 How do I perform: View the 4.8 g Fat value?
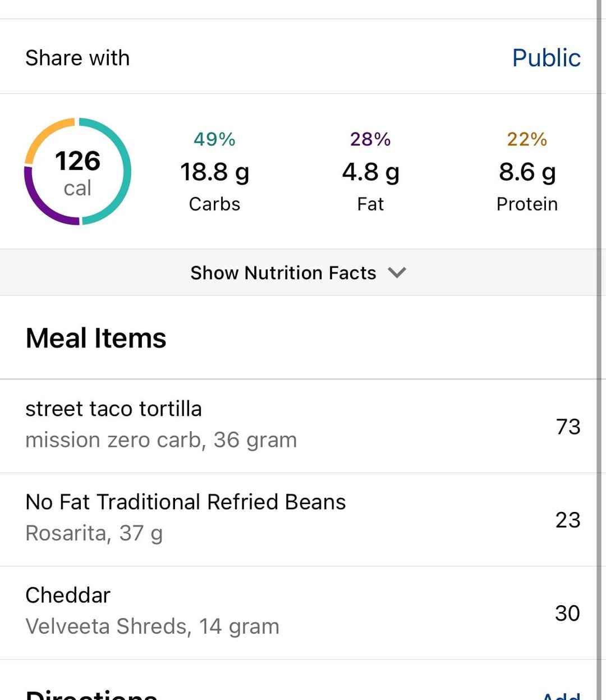(x=370, y=172)
